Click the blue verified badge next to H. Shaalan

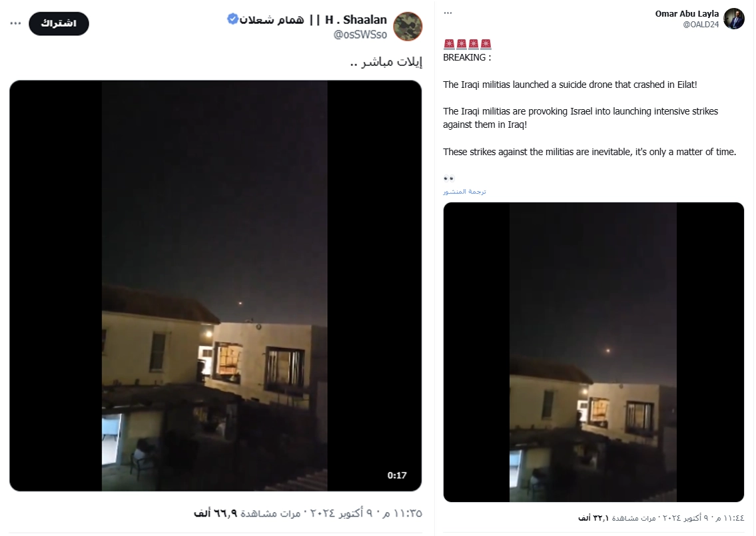tap(232, 19)
